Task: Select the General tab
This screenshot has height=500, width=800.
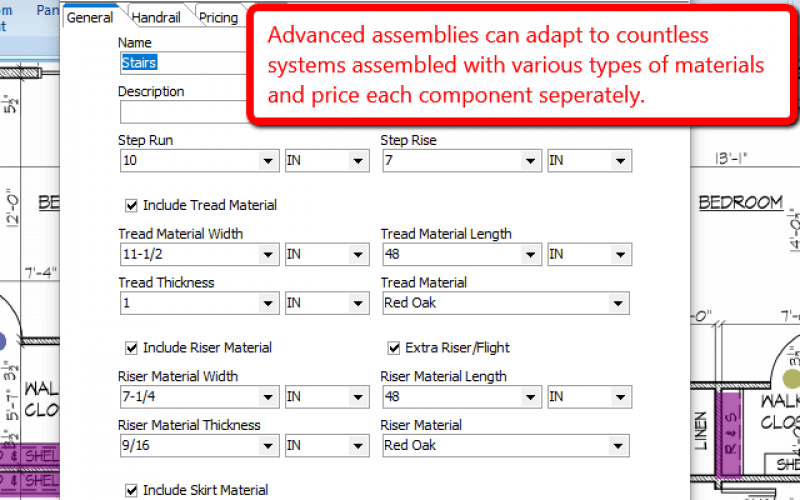Action: (x=90, y=17)
